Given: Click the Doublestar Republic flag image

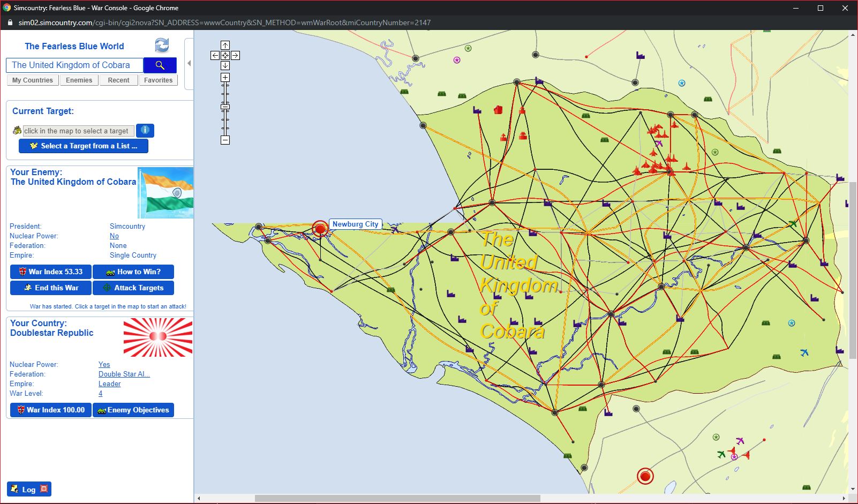Looking at the screenshot, I should point(158,337).
